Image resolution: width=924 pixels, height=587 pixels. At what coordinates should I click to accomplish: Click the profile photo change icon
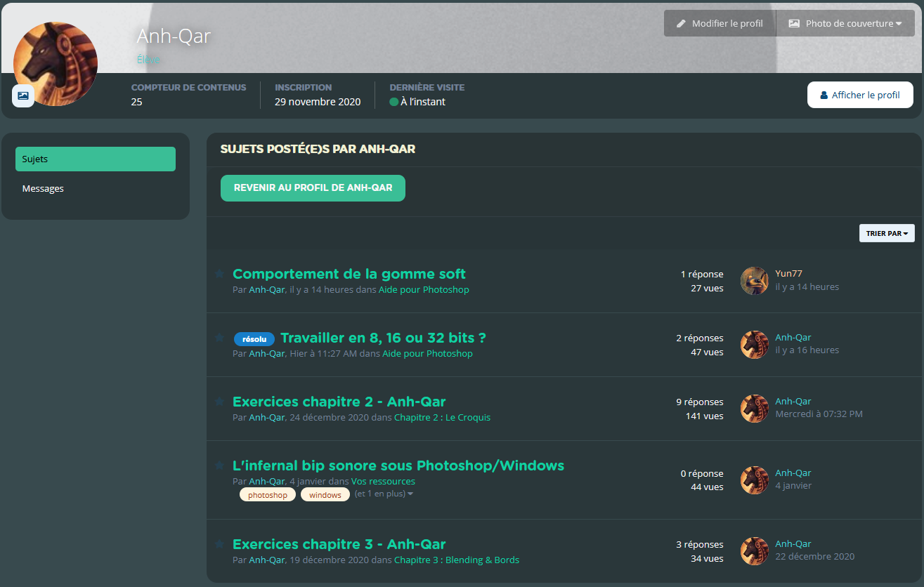tap(23, 95)
